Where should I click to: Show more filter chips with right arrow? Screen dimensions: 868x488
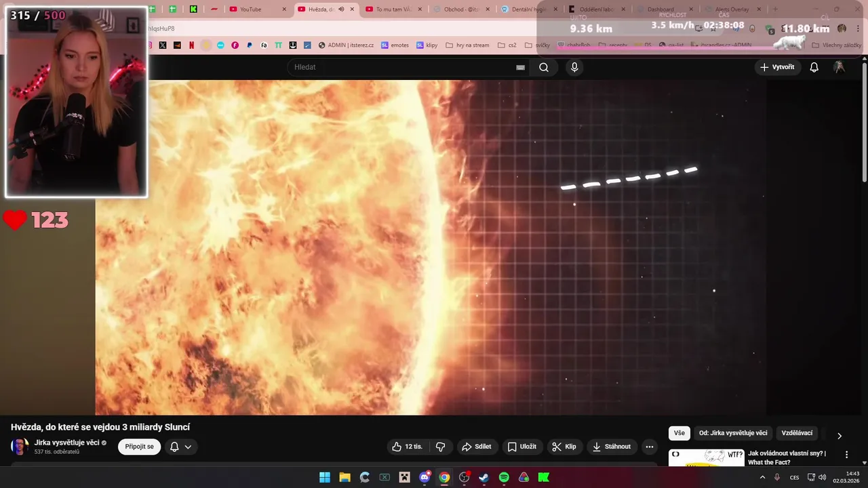[x=839, y=436]
